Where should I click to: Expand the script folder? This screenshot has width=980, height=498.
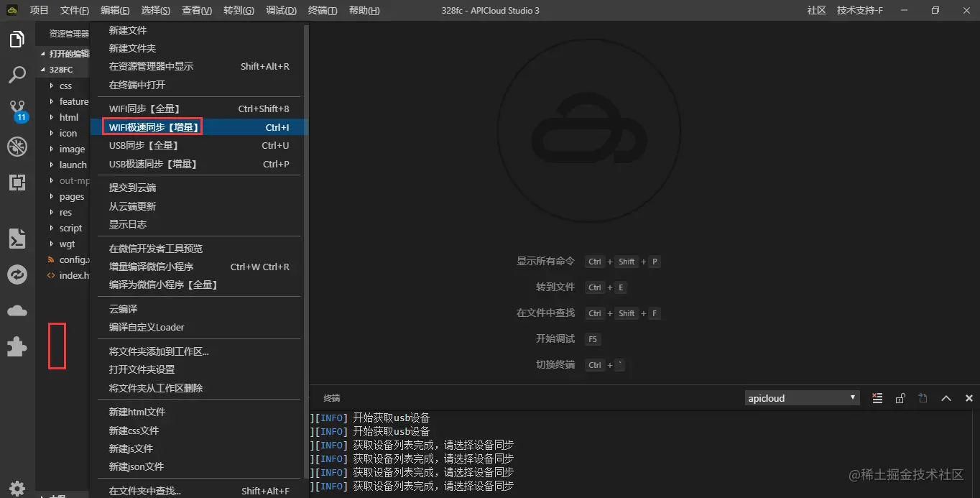(x=70, y=228)
